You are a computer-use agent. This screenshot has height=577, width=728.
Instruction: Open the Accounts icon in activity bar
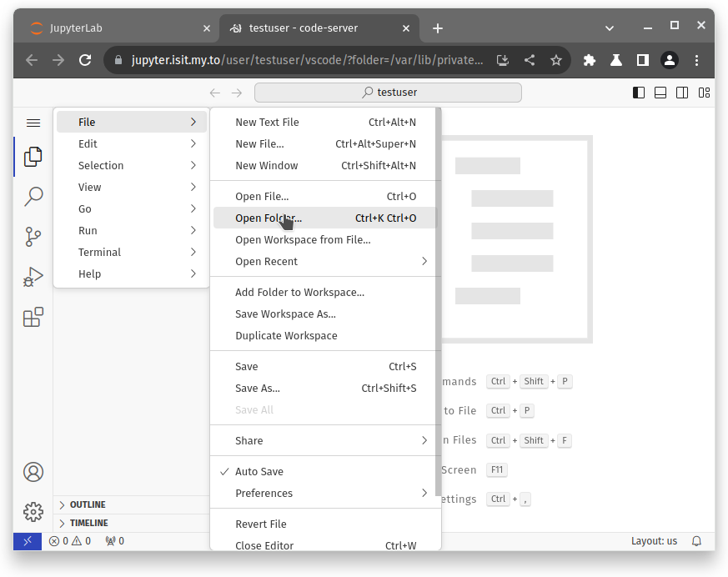click(33, 472)
